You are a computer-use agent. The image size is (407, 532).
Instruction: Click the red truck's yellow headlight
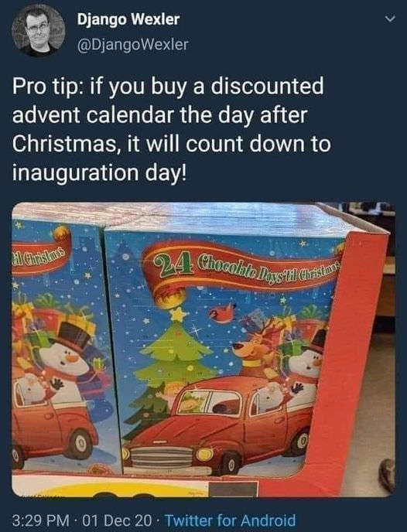pos(205,453)
